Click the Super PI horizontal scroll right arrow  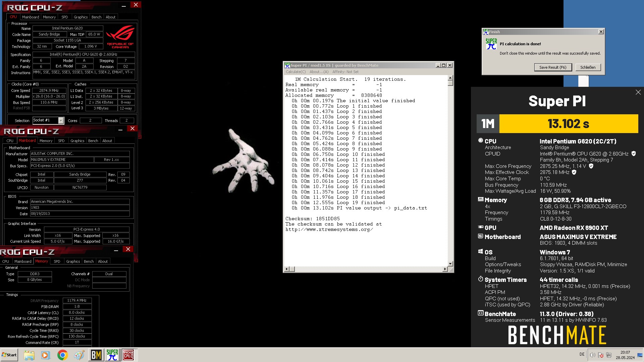point(445,269)
